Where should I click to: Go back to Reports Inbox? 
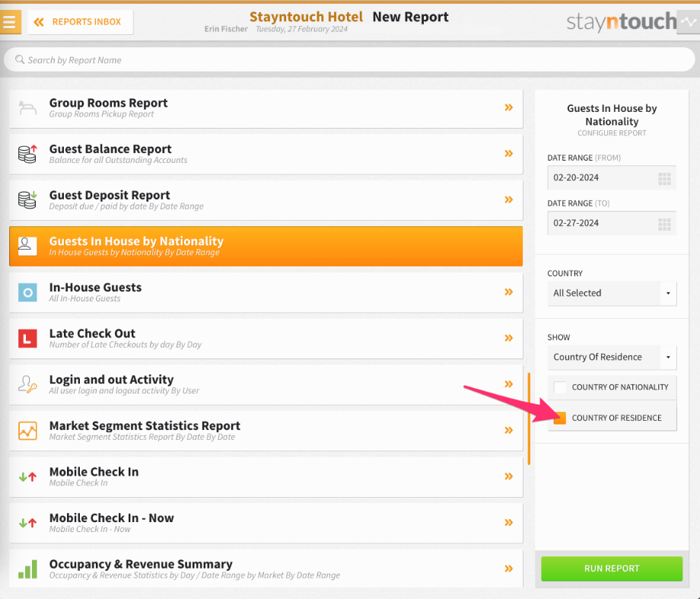pyautogui.click(x=81, y=22)
